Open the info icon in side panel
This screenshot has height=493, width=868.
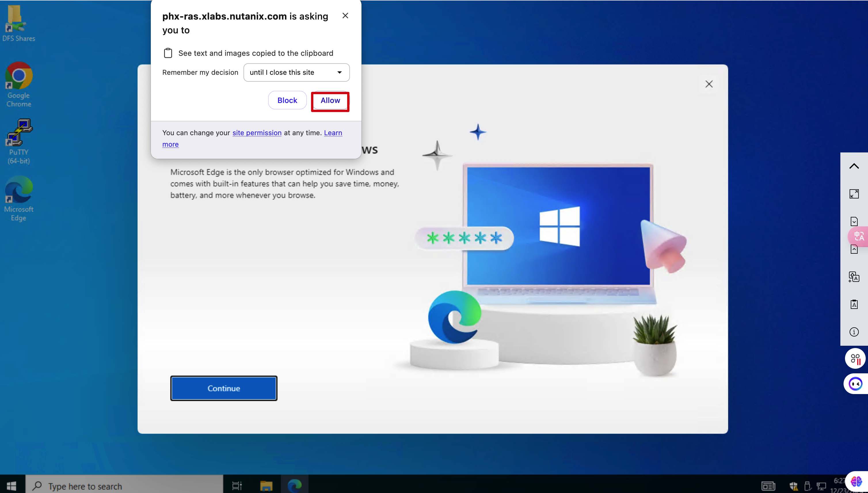click(854, 332)
